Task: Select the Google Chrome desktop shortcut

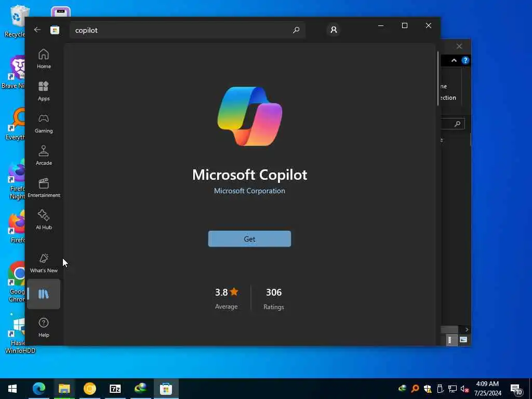Action: pos(16,282)
